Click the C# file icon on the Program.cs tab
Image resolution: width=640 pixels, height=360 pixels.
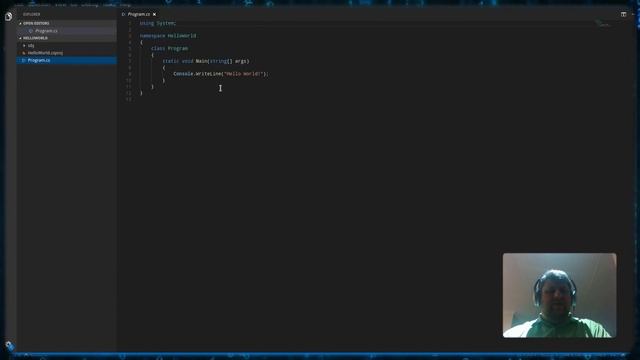tap(123, 14)
